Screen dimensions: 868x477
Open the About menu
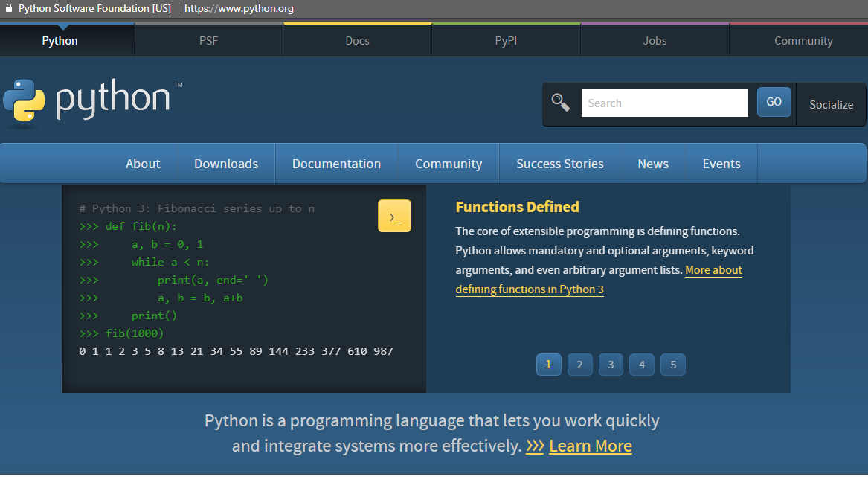[143, 164]
